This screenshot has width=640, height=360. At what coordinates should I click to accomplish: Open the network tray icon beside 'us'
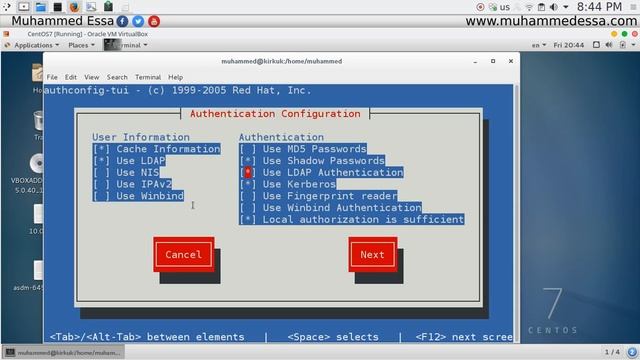(493, 7)
